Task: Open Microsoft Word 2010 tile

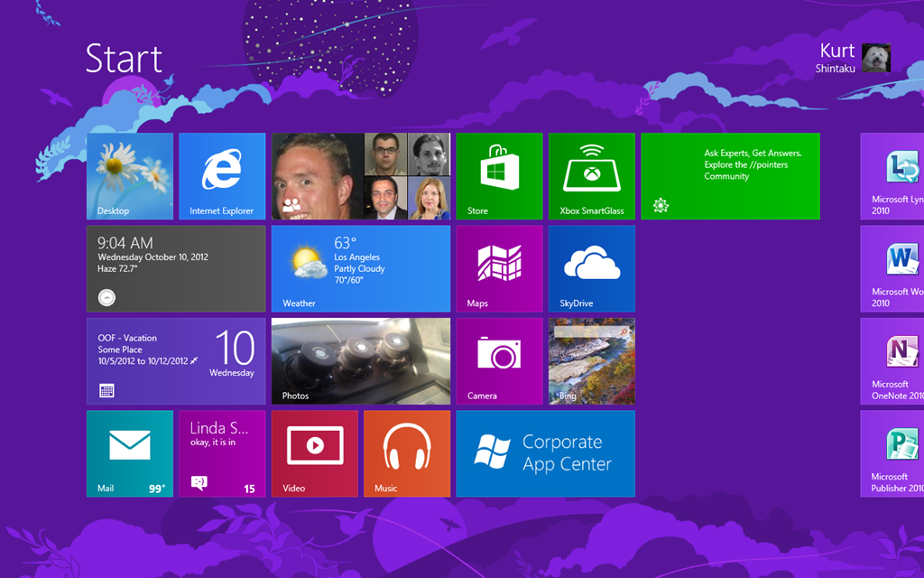Action: pos(893,268)
